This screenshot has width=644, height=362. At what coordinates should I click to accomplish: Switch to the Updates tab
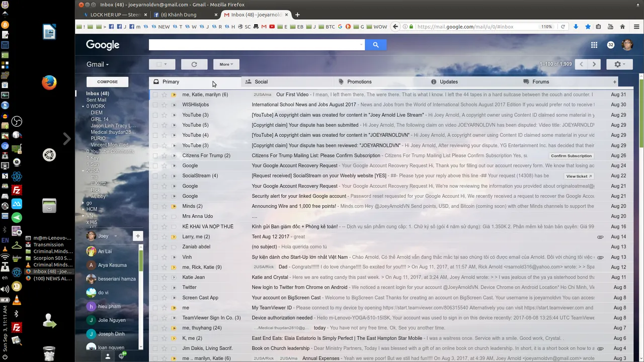pos(473,81)
